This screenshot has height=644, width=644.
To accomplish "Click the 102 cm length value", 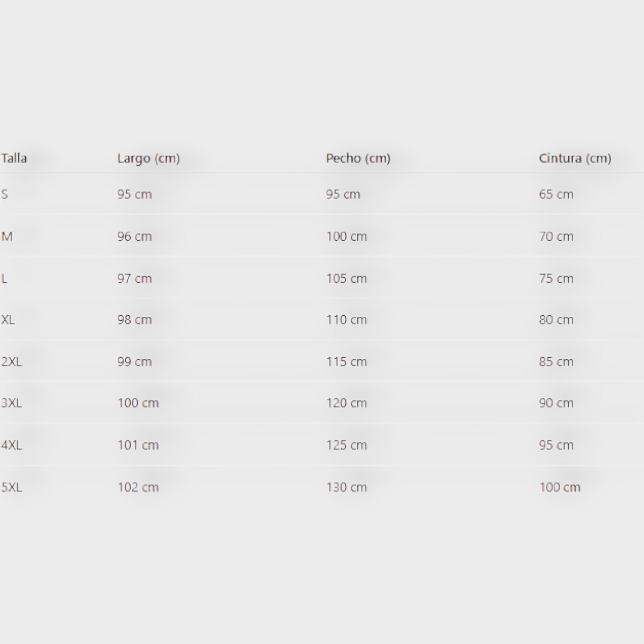I will click(x=138, y=487).
